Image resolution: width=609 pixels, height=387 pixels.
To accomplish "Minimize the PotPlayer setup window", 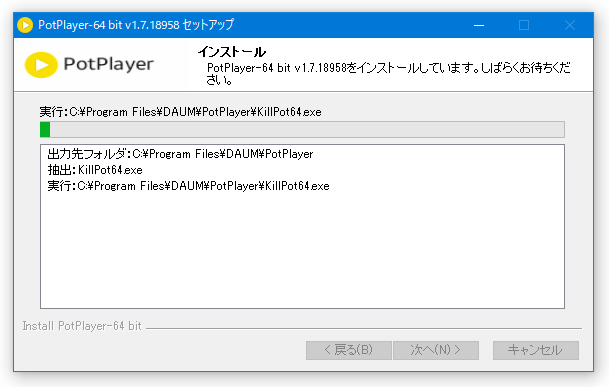I will click(479, 25).
